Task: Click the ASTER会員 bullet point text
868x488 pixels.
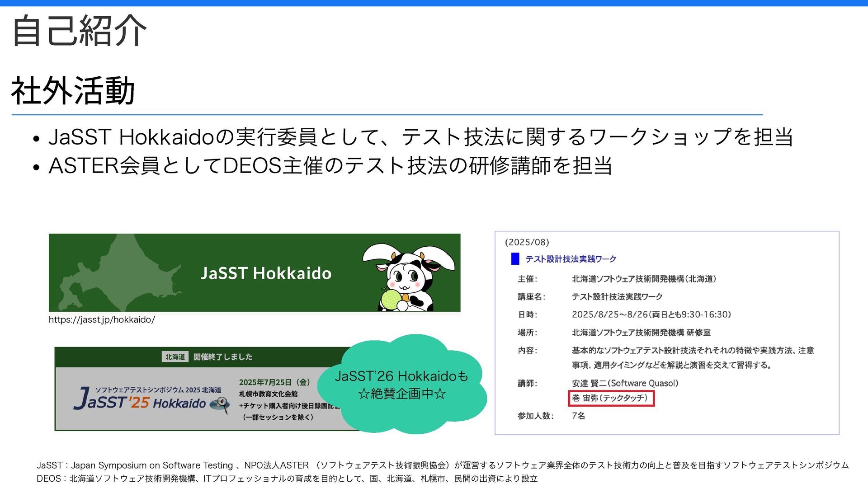Action: click(330, 165)
